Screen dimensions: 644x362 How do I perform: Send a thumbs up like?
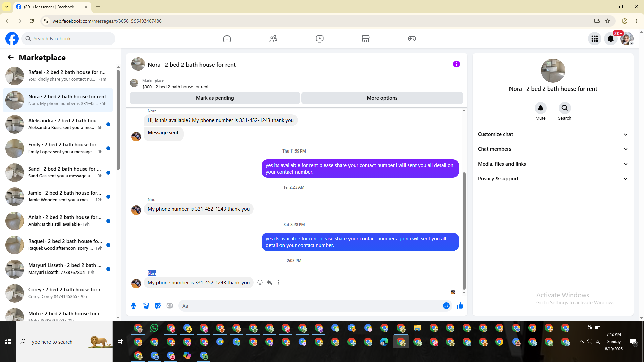[460, 306]
